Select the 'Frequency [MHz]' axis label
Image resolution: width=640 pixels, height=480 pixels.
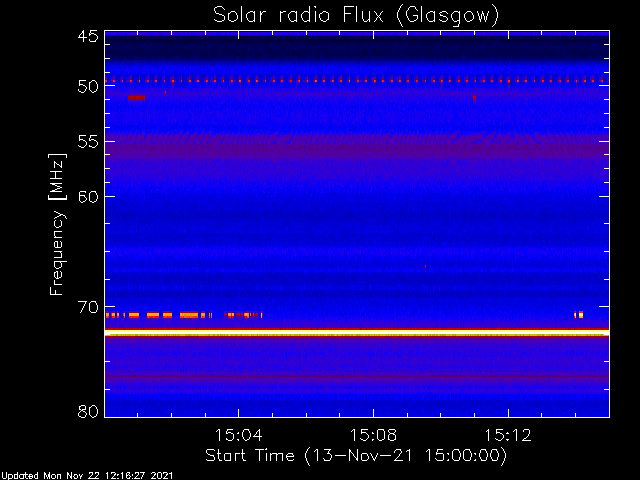click(x=58, y=224)
